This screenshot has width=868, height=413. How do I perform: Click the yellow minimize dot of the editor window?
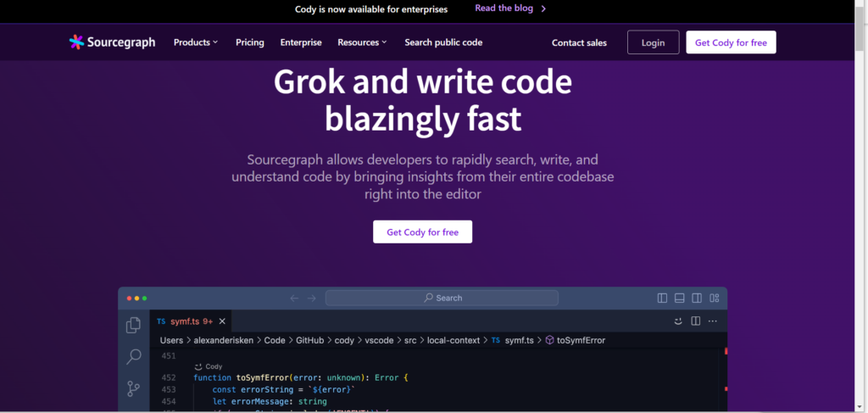136,299
